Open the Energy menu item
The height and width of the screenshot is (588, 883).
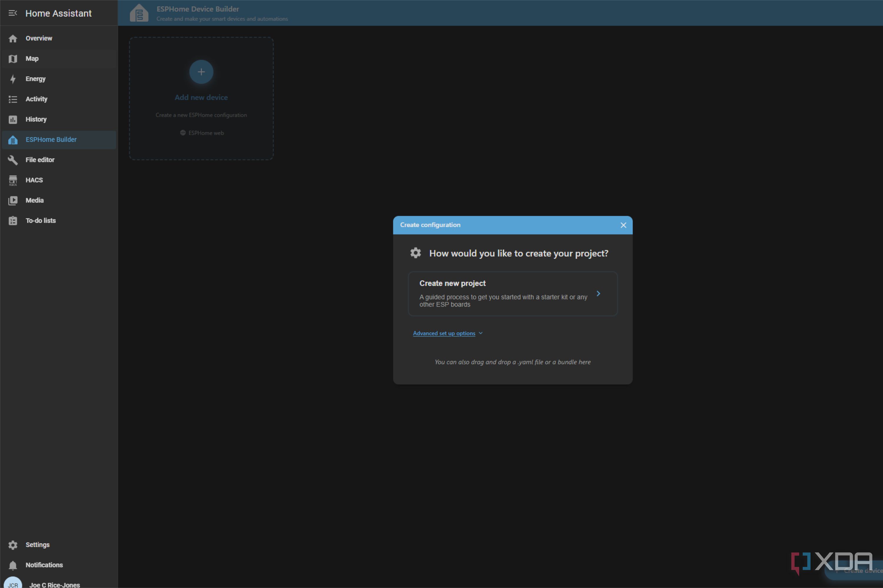coord(59,79)
